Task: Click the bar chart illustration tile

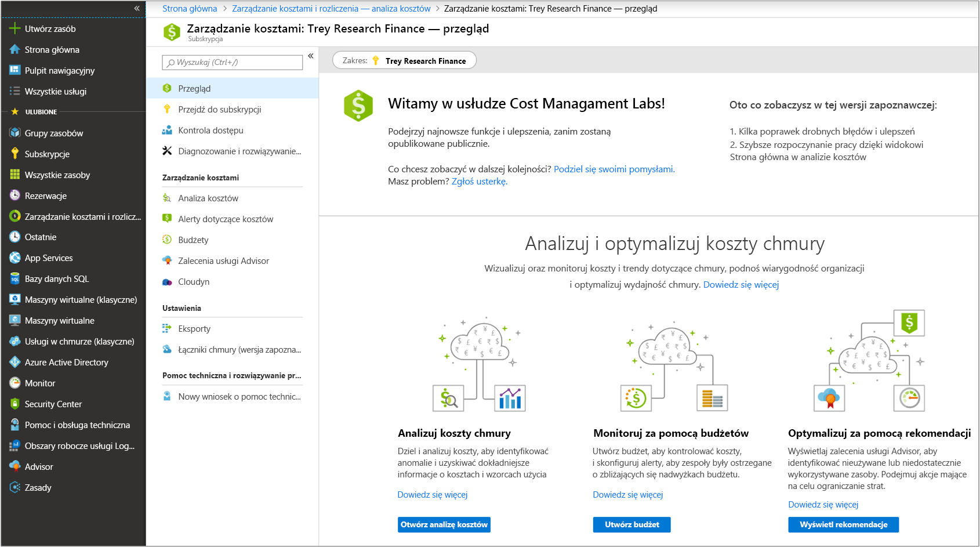Action: (x=510, y=398)
